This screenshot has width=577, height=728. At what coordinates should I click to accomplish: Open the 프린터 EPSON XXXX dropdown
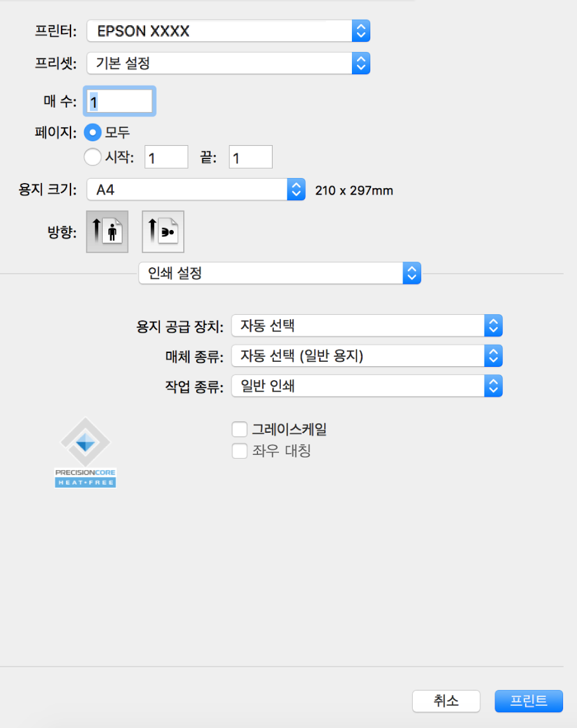point(228,30)
